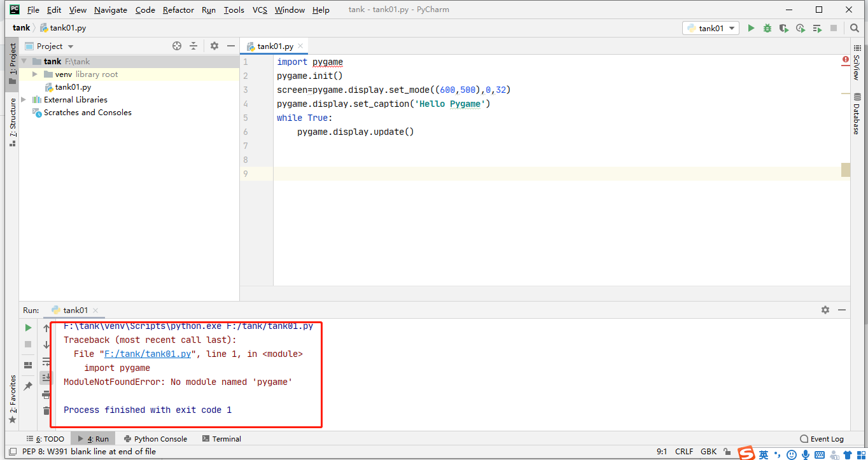Viewport: 868px width, 460px height.
Task: Expand External Libraries node
Action: [24, 99]
